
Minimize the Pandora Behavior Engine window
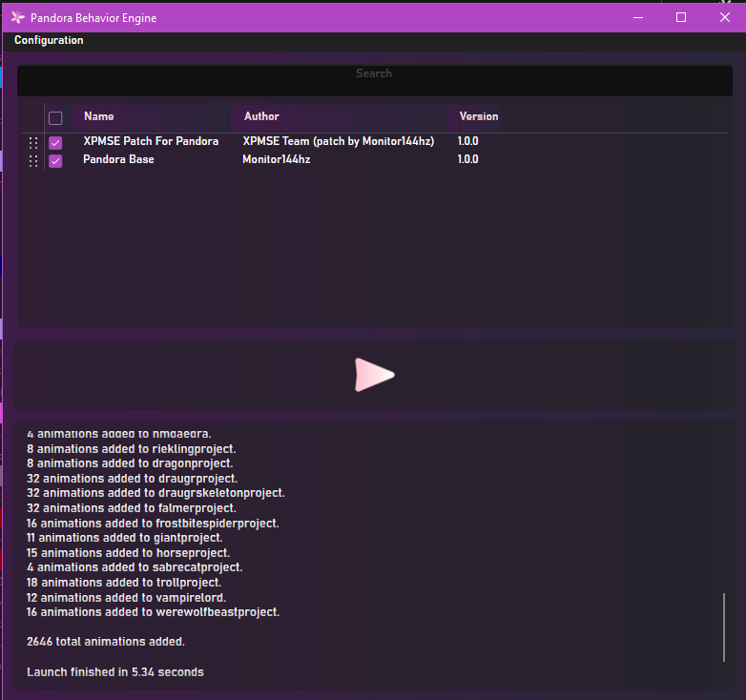click(x=638, y=17)
